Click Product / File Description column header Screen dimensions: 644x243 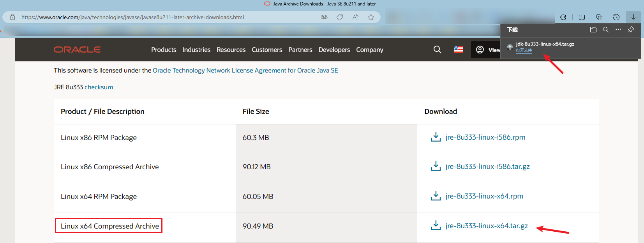point(102,111)
